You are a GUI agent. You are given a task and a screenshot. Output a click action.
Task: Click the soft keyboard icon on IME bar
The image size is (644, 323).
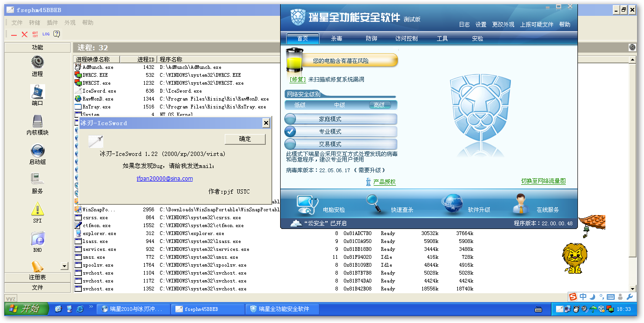[610, 297]
